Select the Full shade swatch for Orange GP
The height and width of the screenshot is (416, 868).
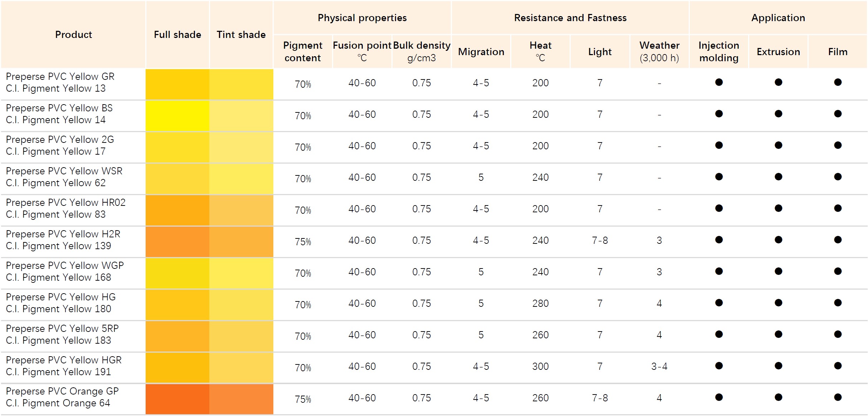[x=177, y=399]
